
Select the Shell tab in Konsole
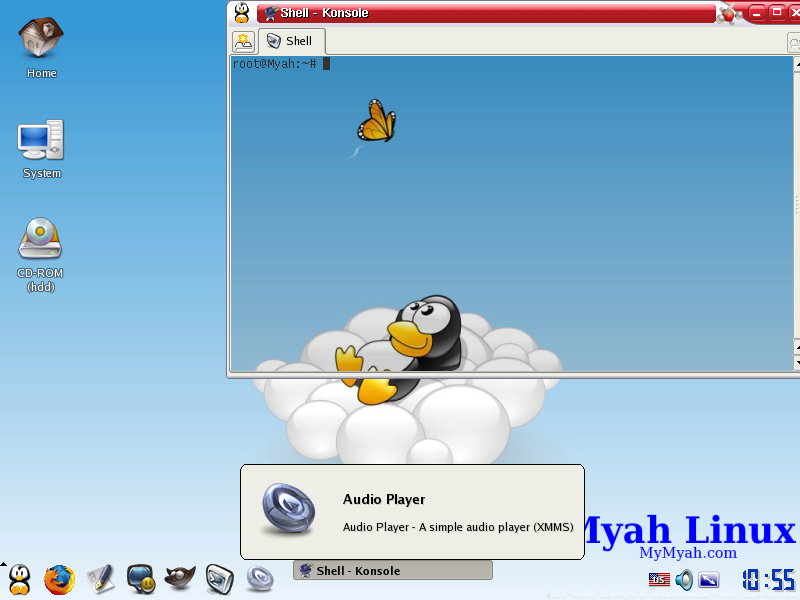point(291,41)
